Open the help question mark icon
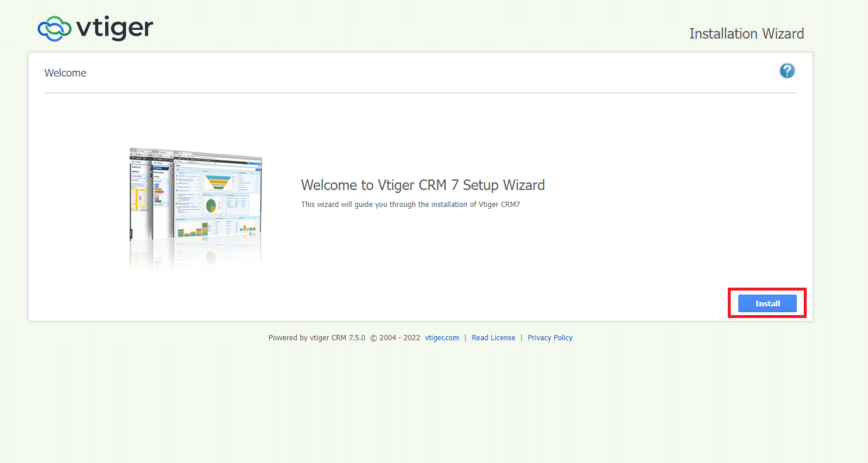The height and width of the screenshot is (463, 868). click(787, 71)
